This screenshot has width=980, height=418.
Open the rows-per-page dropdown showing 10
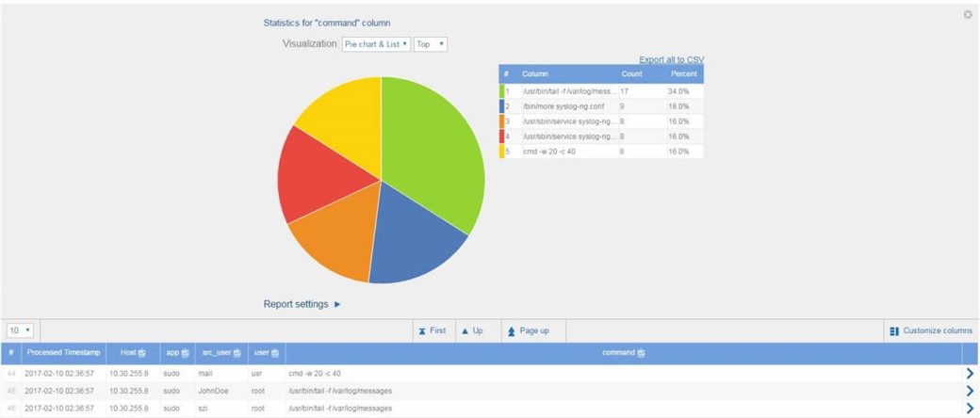coord(20,330)
